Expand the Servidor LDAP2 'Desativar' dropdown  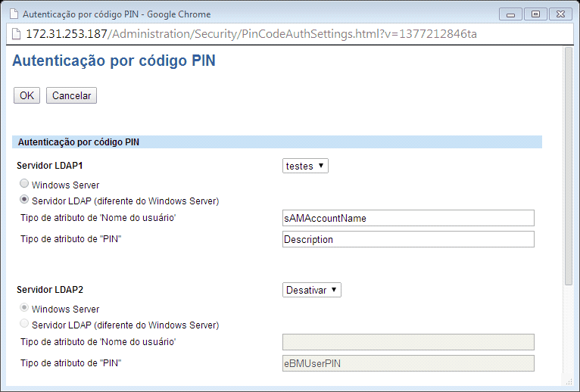click(312, 290)
